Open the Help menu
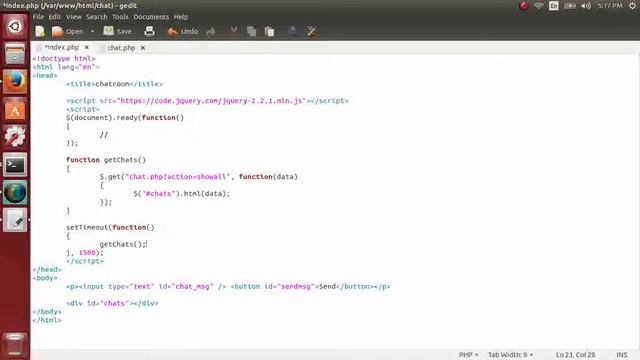 (181, 17)
